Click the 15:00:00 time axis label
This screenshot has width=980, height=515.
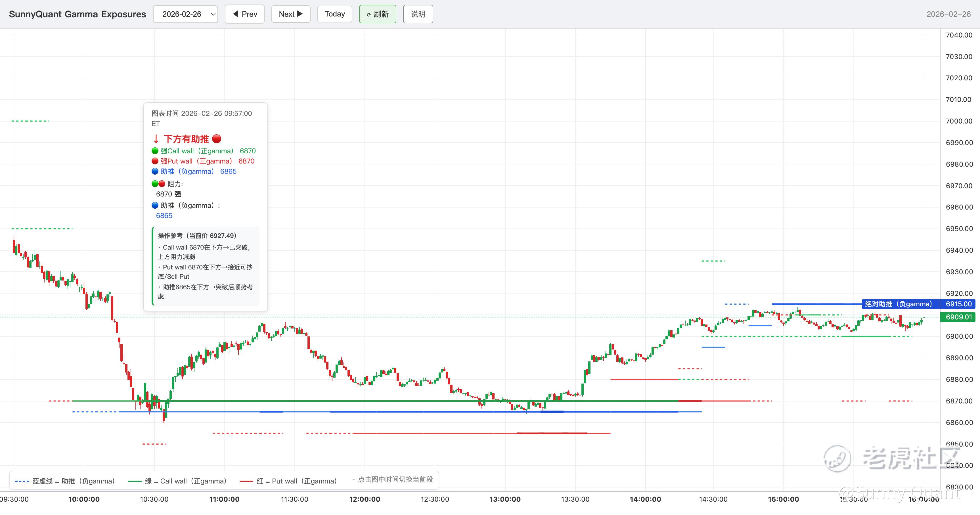point(783,499)
